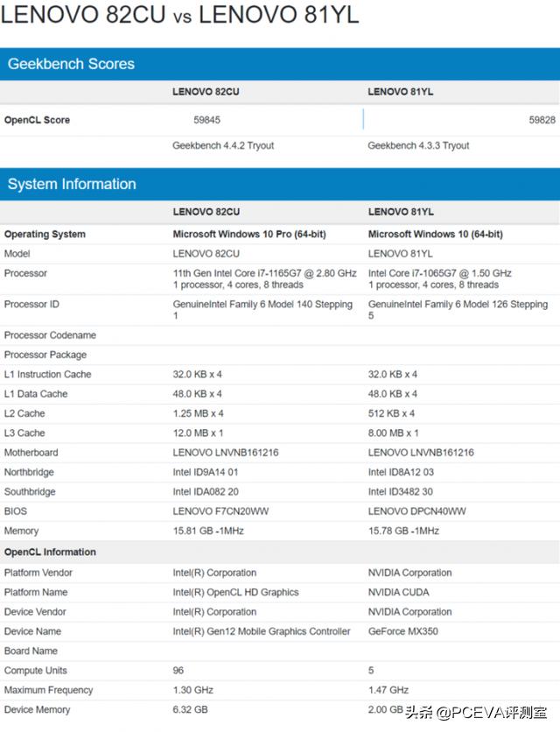Select NVIDIA CUDA platform name

(x=398, y=593)
